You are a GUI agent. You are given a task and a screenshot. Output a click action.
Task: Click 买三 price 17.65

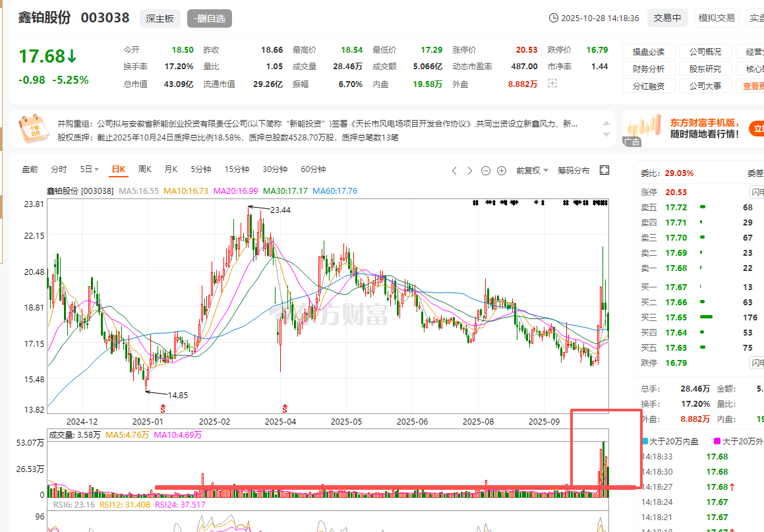[676, 318]
